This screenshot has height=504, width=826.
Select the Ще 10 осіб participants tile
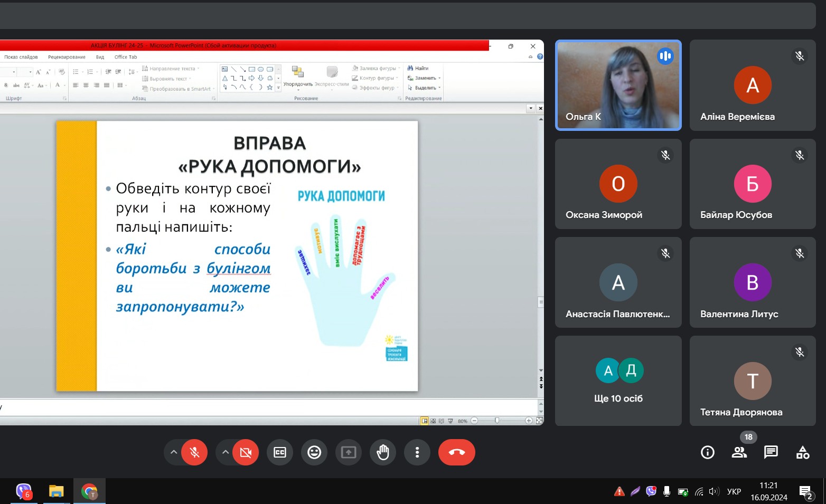[x=618, y=381]
